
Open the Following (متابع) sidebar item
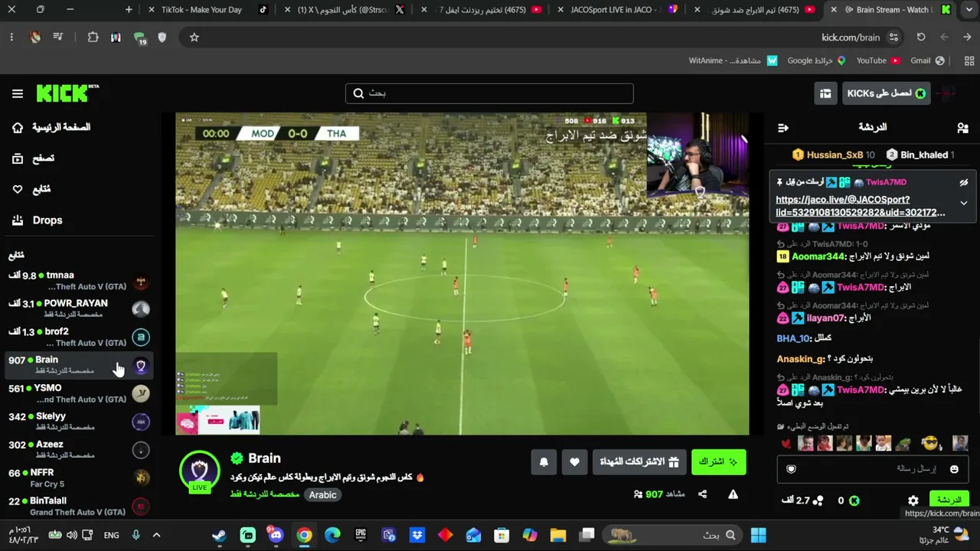(x=31, y=189)
